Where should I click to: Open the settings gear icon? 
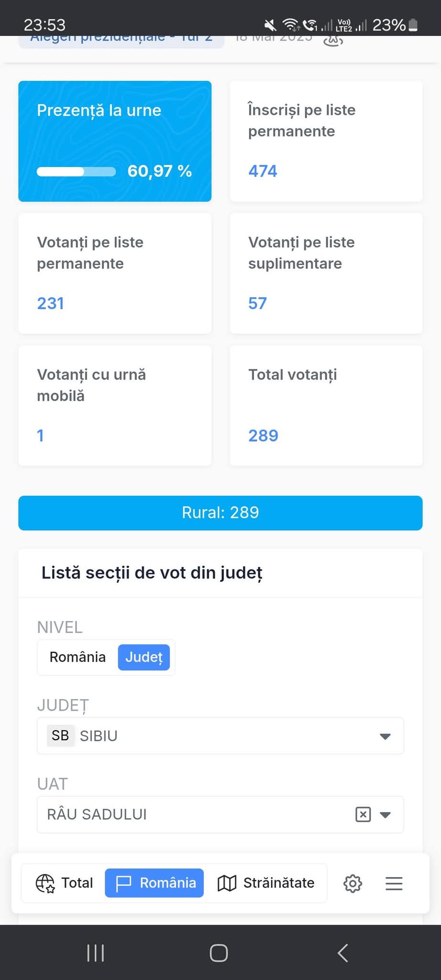[x=353, y=883]
